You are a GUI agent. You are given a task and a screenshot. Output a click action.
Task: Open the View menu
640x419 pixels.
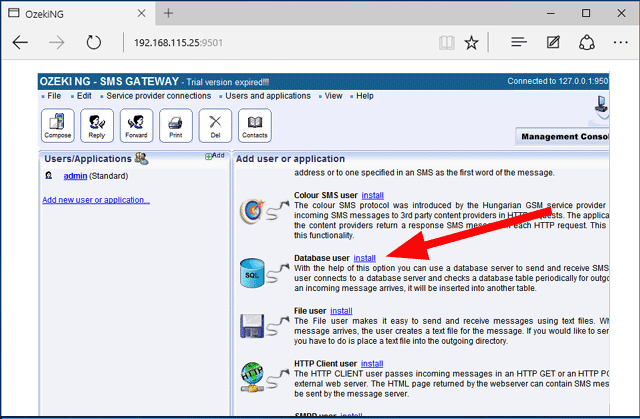click(x=333, y=96)
